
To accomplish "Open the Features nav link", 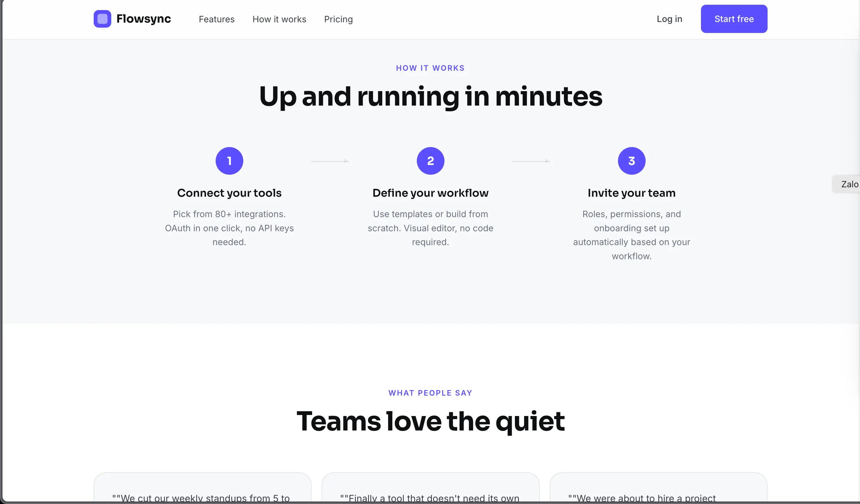I will pyautogui.click(x=217, y=19).
